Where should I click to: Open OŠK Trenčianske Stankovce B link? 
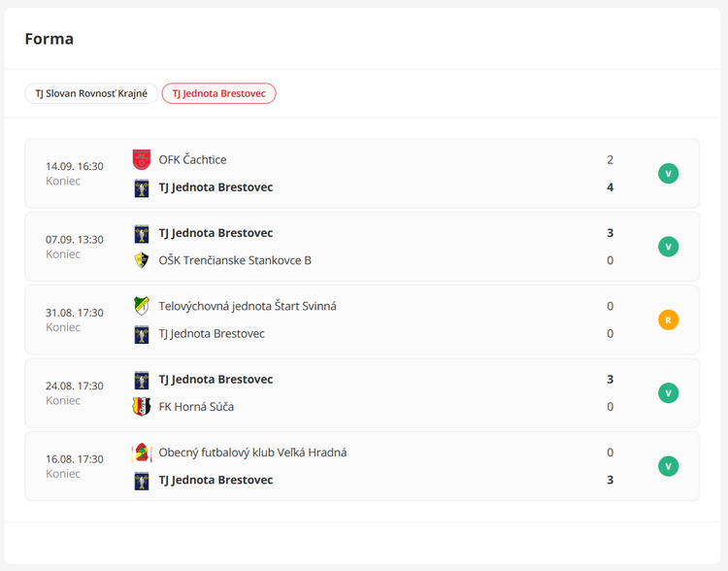[235, 260]
